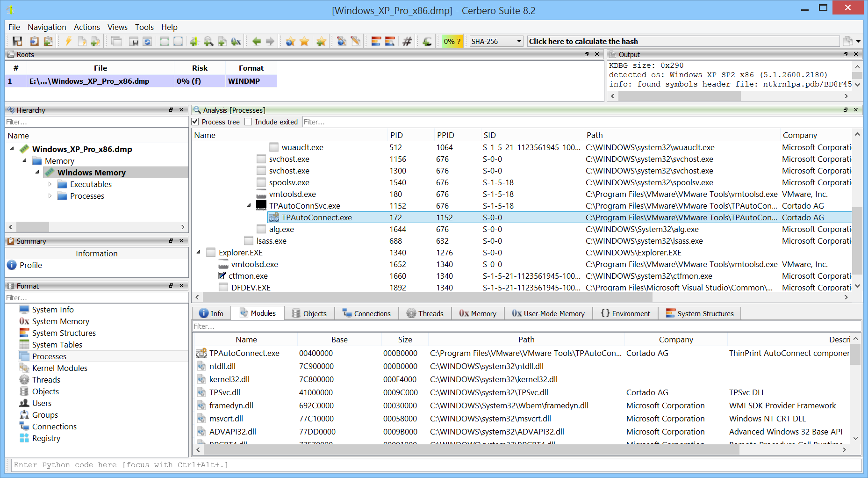Click the magnifier with green plus icon
The height and width of the screenshot is (478, 868).
click(x=208, y=41)
